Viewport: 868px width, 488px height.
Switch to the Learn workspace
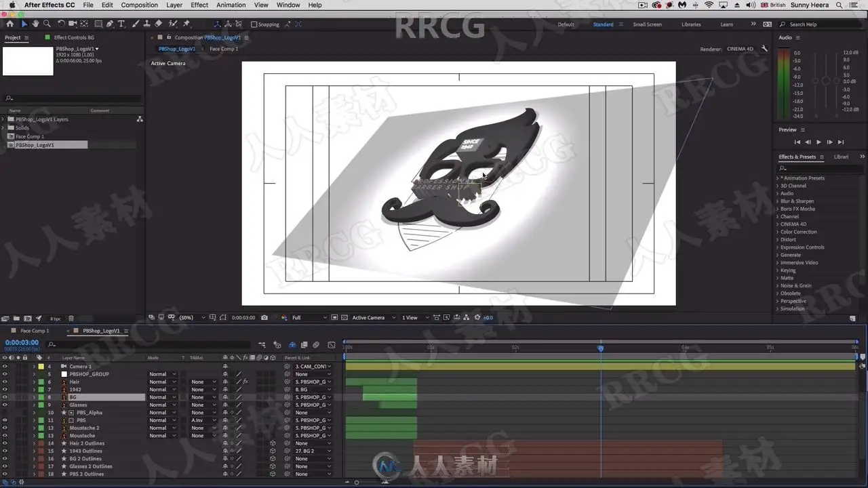point(726,24)
